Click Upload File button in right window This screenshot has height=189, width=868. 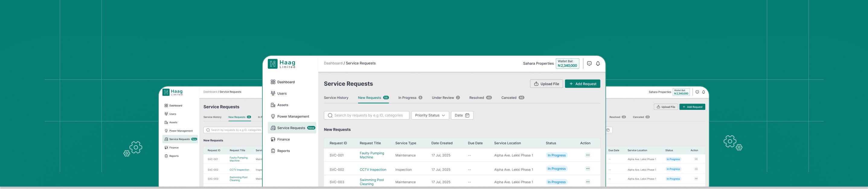pyautogui.click(x=666, y=107)
